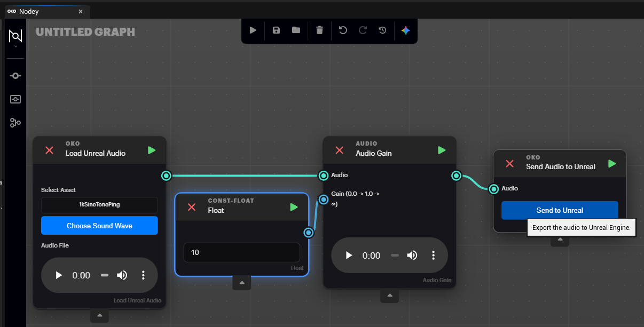Remove the Float node with its red X
Screen dimensions: 644x327
click(191, 207)
